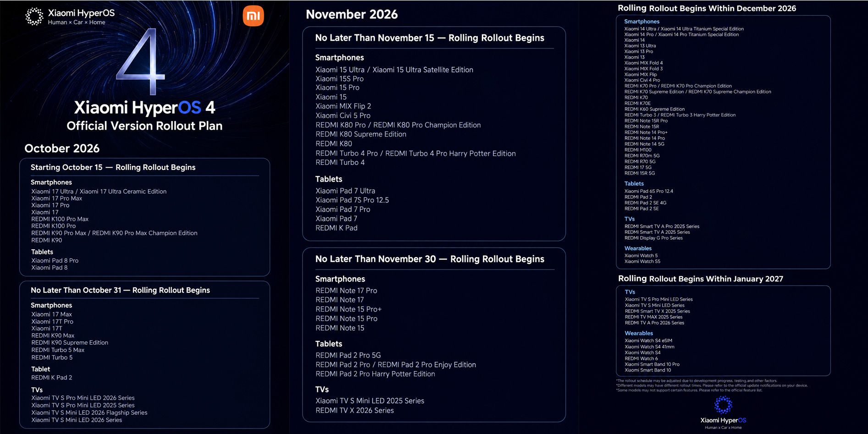Select the "Official Version Rollout Plan" subtitle
The image size is (868, 434).
tap(144, 126)
